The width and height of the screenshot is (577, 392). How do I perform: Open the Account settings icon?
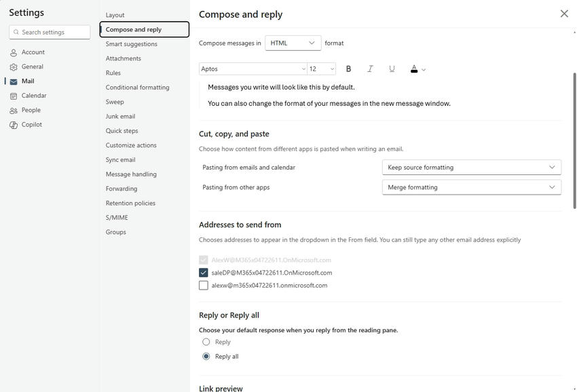[x=14, y=52]
